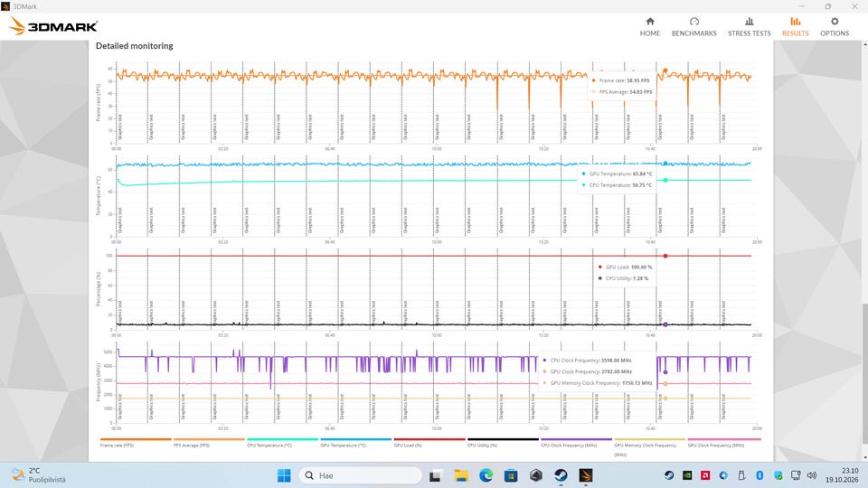Click the GPU load marker dot
Screen dimensions: 868x488
click(x=665, y=256)
